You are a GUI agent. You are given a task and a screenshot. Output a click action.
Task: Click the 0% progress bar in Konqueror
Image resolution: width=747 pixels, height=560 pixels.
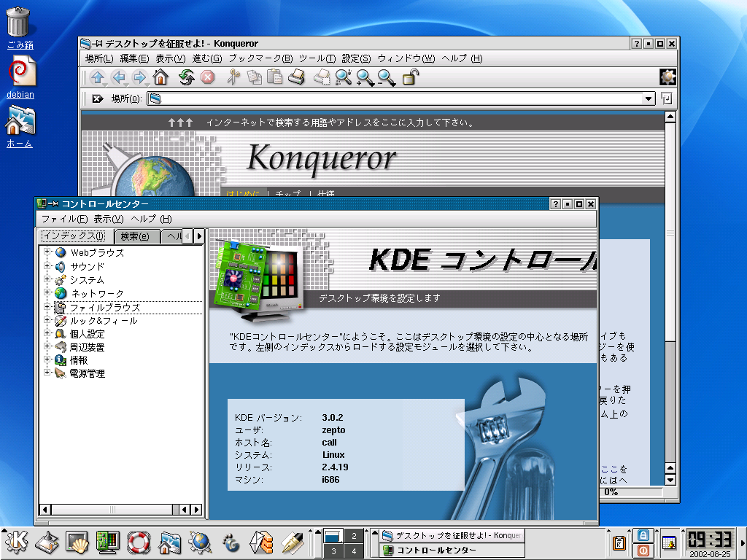pos(630,492)
